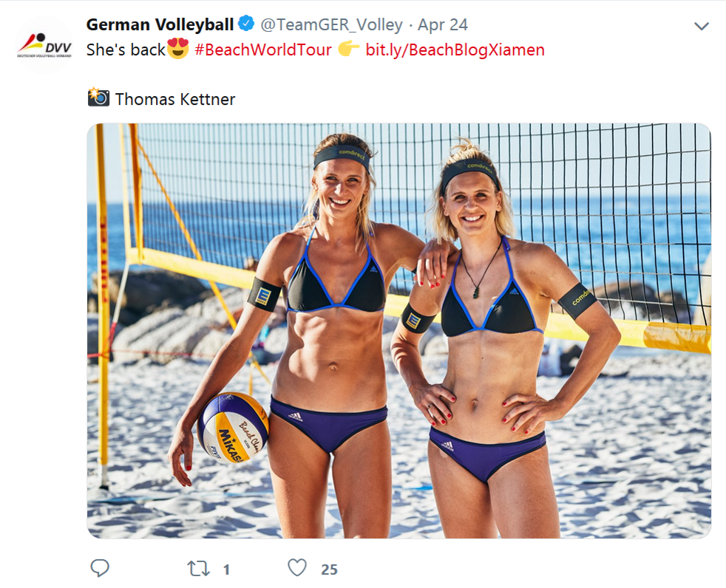Click the pointing hand emoji

349,49
